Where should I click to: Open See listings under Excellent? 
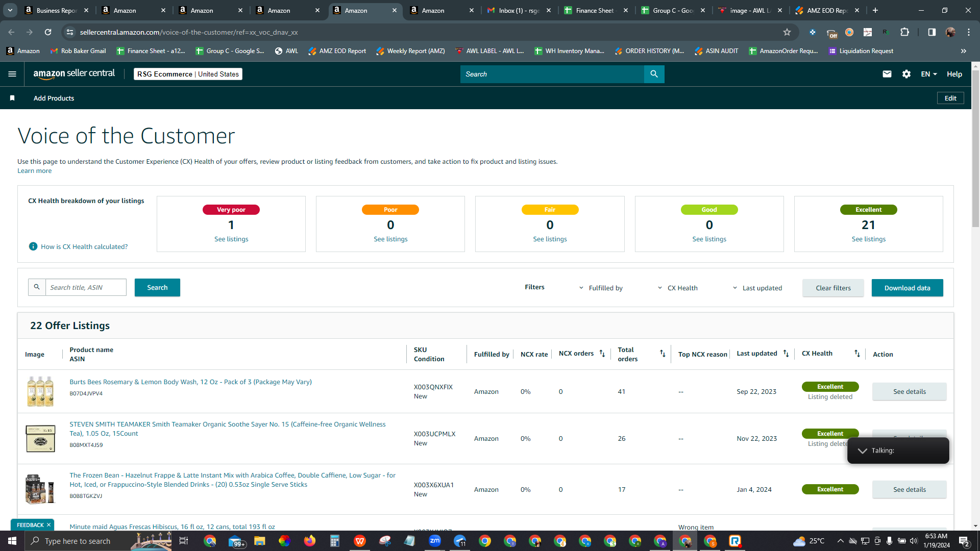(x=868, y=239)
